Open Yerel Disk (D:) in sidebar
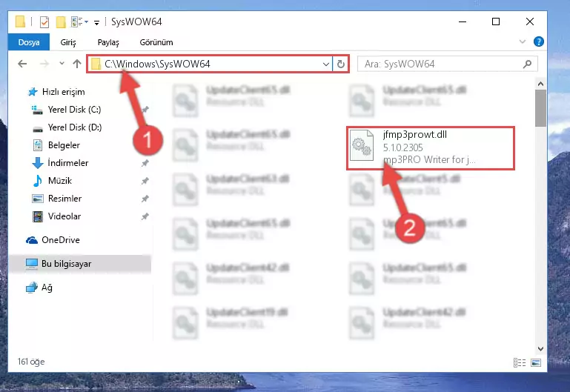570x392 pixels. tap(75, 127)
